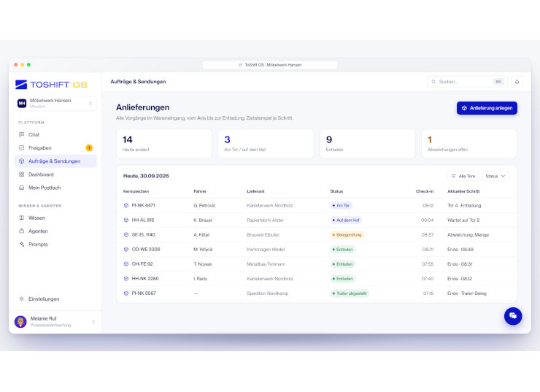Viewport: 540px width, 392px height.
Task: Open Wissen in the sidebar
Action: pyautogui.click(x=55, y=218)
